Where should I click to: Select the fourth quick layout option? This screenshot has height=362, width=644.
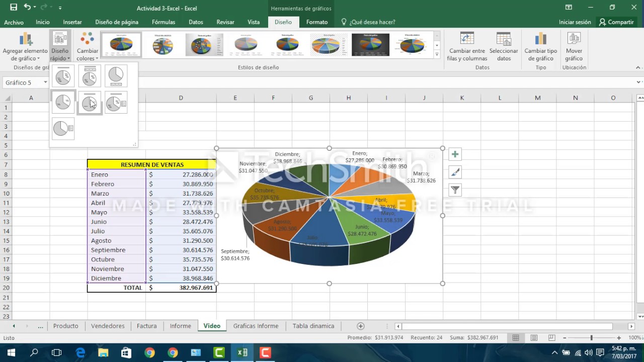pos(63,102)
